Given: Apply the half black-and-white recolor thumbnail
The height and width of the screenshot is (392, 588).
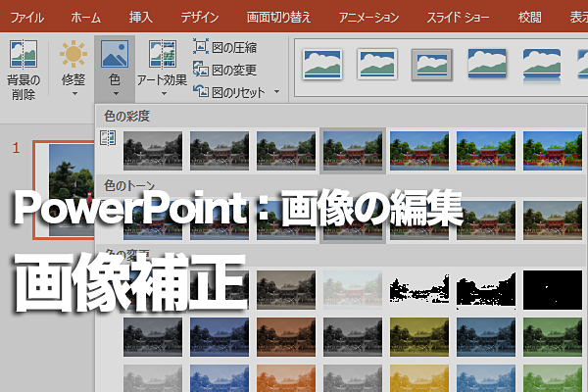Looking at the screenshot, I should 486,290.
